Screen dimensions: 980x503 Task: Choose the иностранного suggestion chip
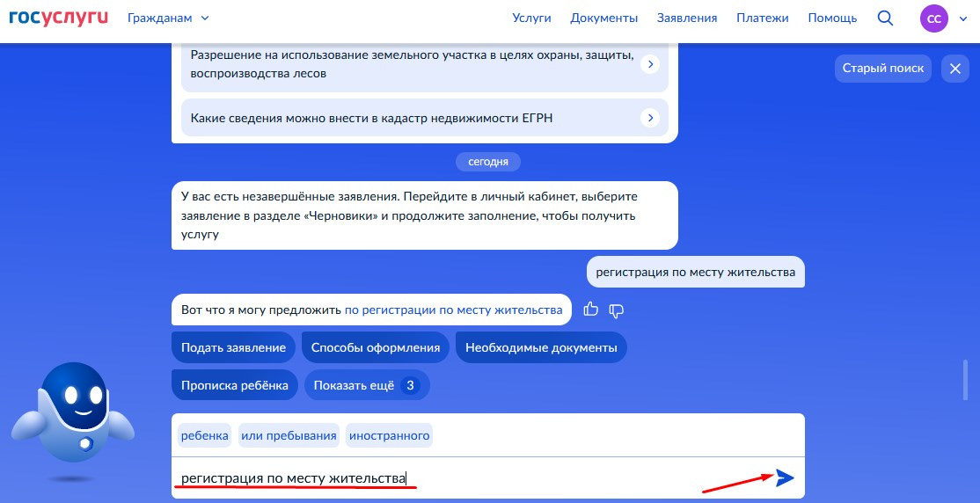390,435
